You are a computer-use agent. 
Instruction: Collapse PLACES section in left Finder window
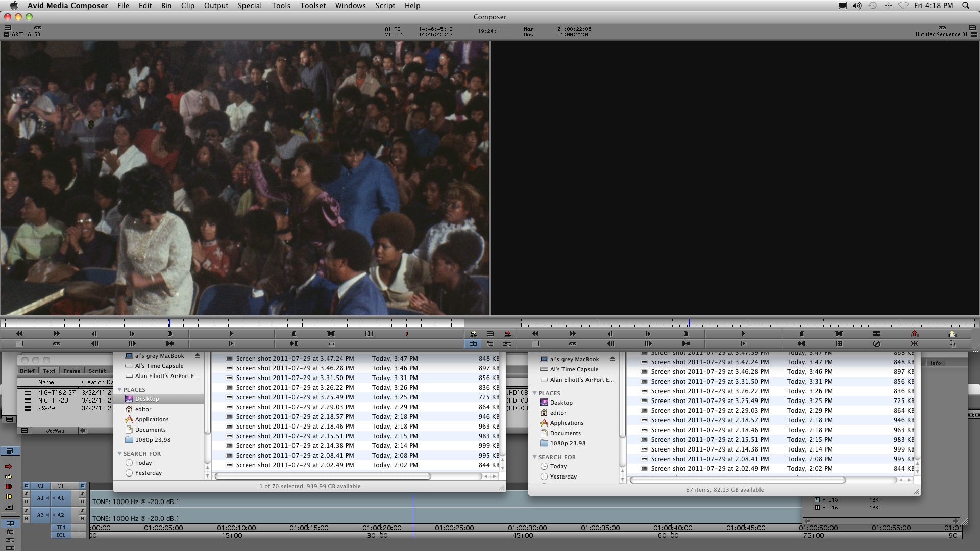tap(120, 390)
